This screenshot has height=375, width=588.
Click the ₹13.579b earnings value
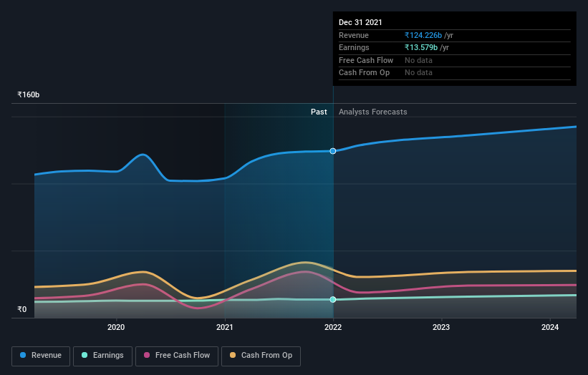(x=420, y=47)
